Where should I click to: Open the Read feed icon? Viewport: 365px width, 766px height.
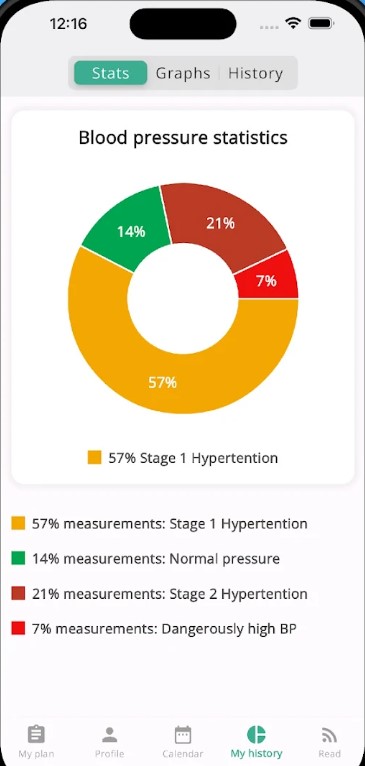pyautogui.click(x=329, y=735)
